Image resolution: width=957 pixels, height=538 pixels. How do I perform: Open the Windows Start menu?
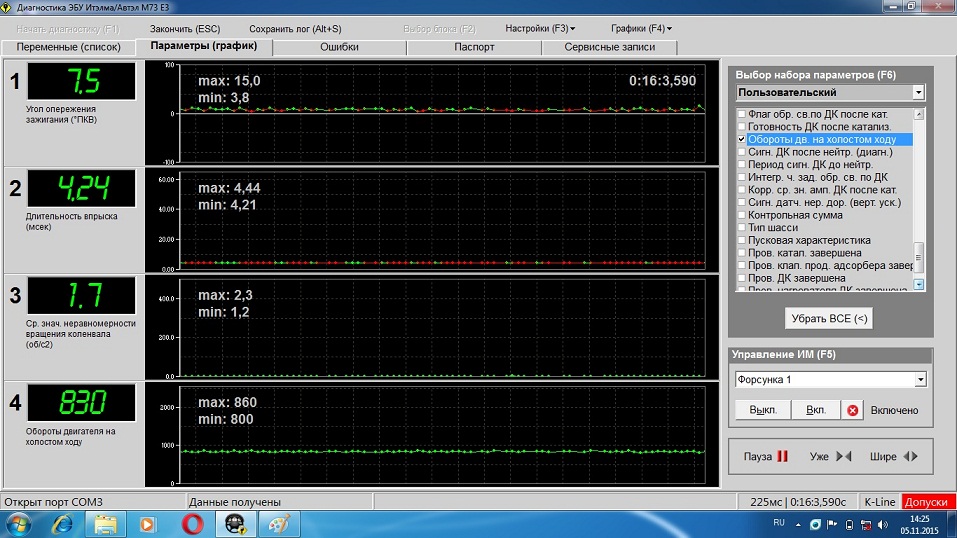point(18,523)
